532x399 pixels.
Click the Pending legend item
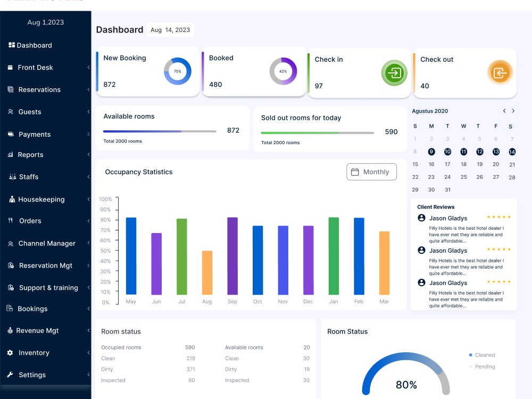click(482, 367)
